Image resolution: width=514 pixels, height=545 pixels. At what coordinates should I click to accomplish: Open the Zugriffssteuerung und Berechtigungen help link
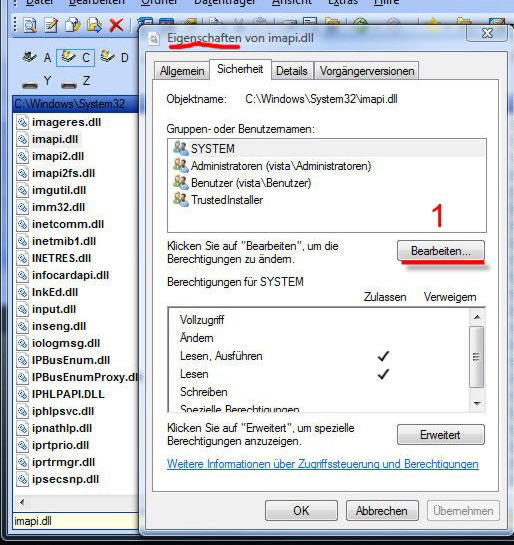point(323,464)
